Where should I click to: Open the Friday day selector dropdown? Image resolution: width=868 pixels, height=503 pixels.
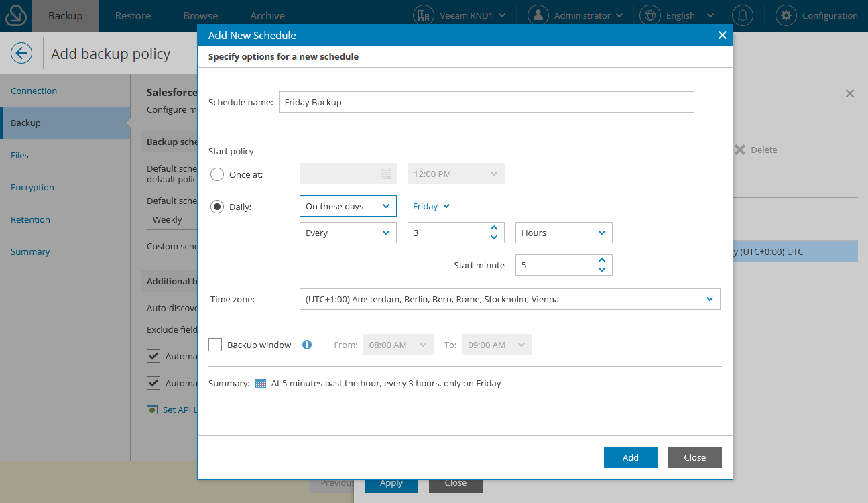(x=430, y=206)
